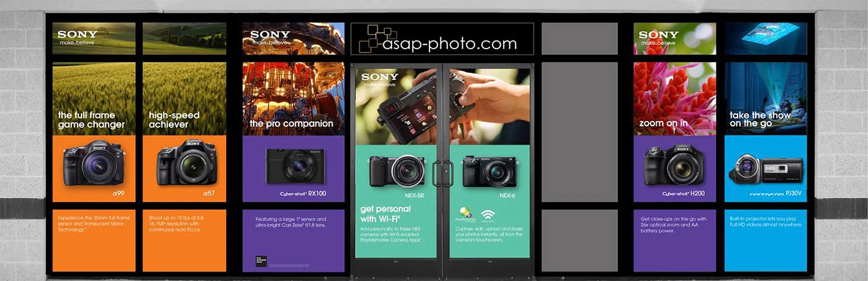Click 'the full frame game changer' headline
The width and height of the screenshot is (868, 281).
pyautogui.click(x=91, y=120)
